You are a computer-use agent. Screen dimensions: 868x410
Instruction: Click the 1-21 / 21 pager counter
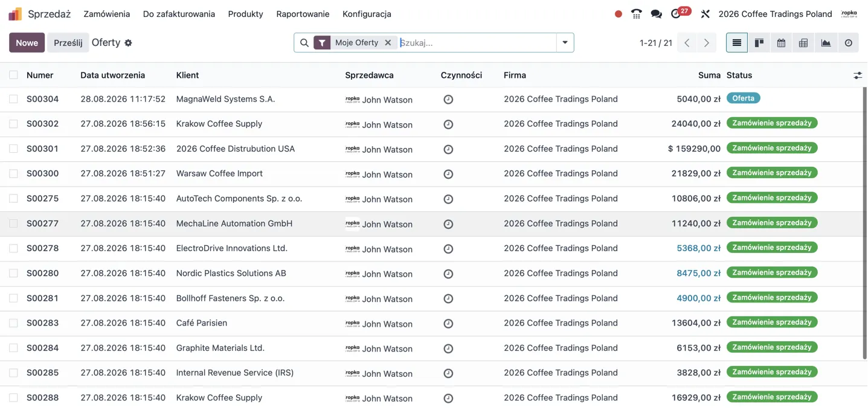pos(656,43)
